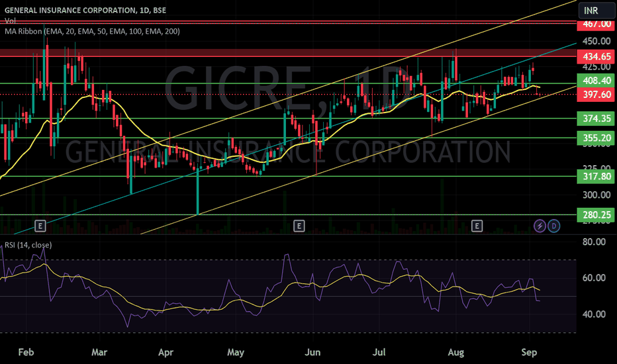Select the RSI (14, close) indicator legend
The image size is (617, 364).
point(28,245)
